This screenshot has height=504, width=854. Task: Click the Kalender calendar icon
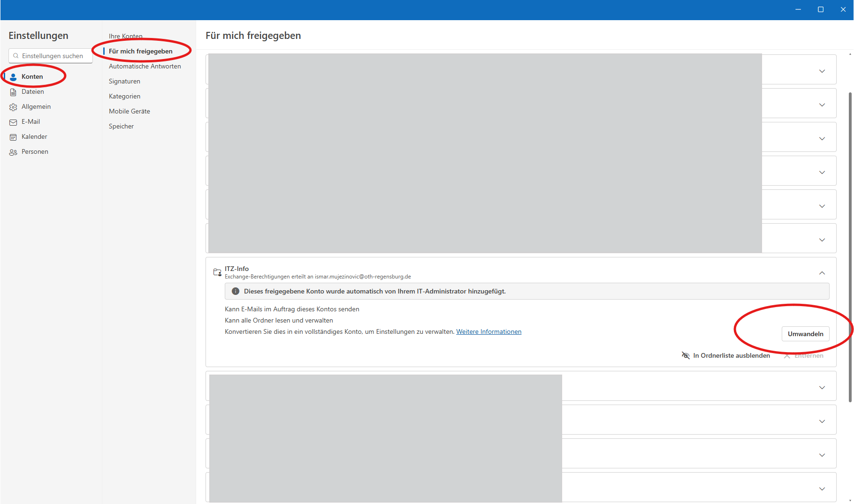pyautogui.click(x=13, y=137)
